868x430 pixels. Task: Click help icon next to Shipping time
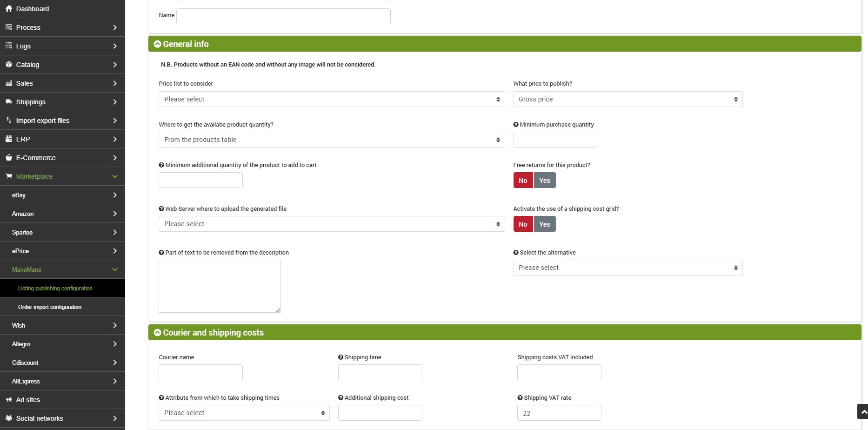[x=341, y=357]
